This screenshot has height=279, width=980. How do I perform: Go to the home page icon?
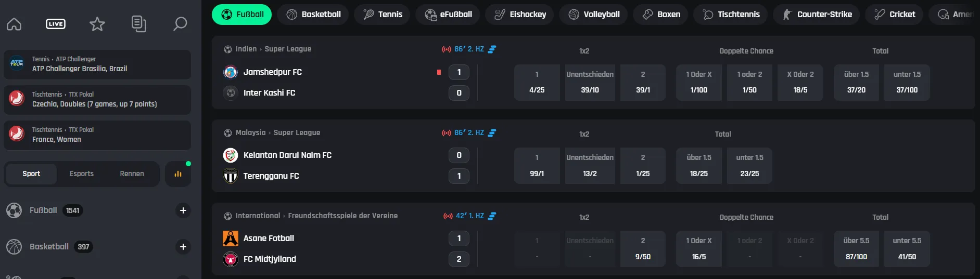click(14, 24)
